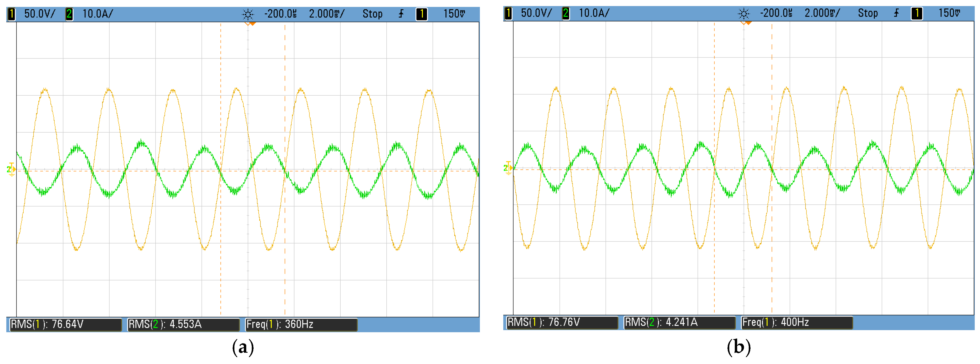The height and width of the screenshot is (364, 980).
Task: Click trigger source 1 badge in right header
Action: pyautogui.click(x=917, y=13)
